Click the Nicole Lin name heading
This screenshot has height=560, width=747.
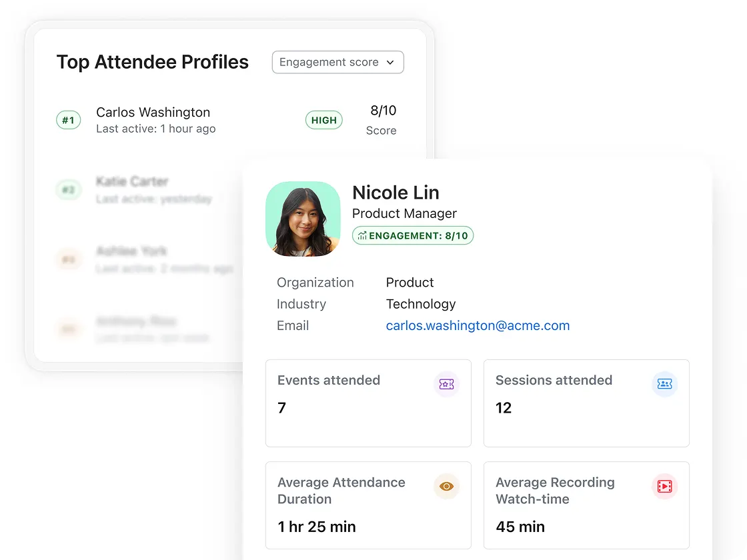pyautogui.click(x=396, y=193)
